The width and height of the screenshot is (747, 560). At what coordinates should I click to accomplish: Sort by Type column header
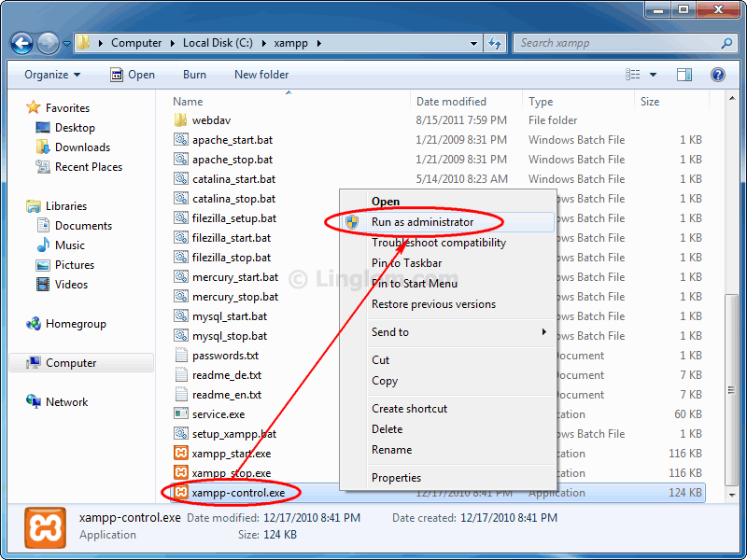(x=541, y=102)
